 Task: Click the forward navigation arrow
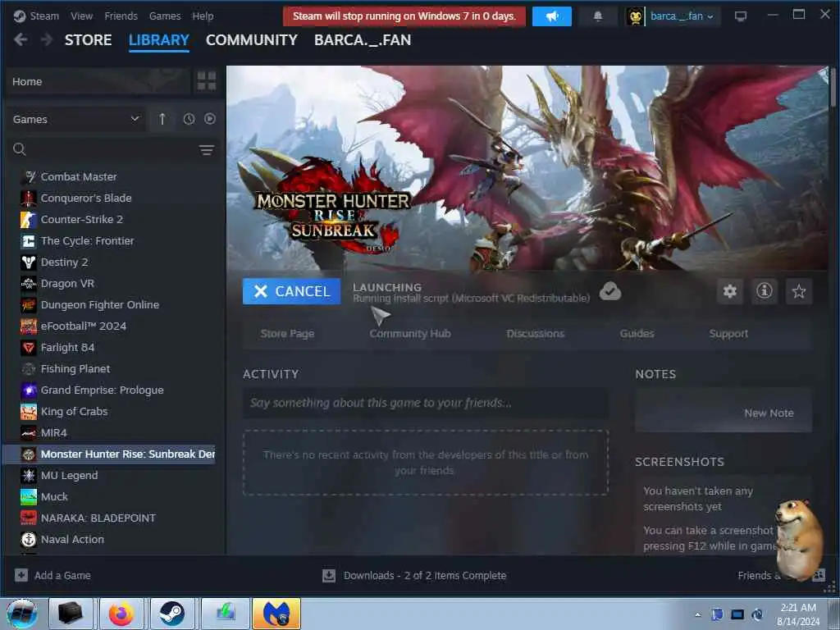pyautogui.click(x=47, y=39)
